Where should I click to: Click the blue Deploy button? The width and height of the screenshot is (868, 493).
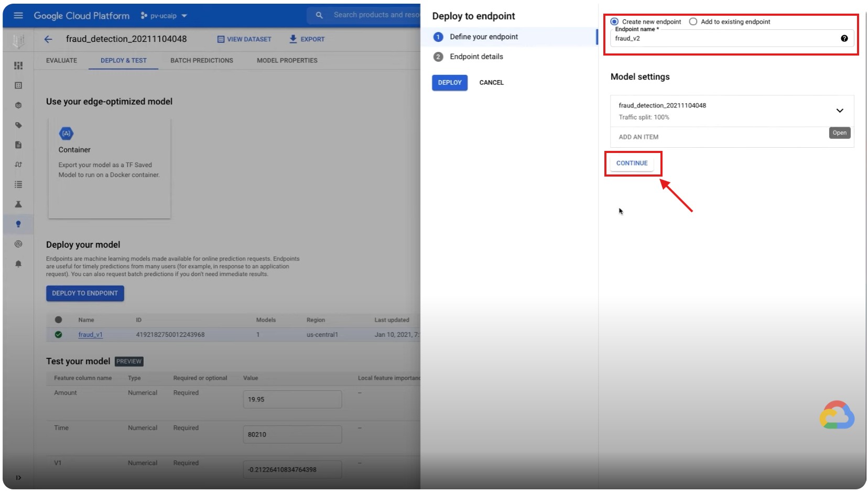tap(449, 83)
